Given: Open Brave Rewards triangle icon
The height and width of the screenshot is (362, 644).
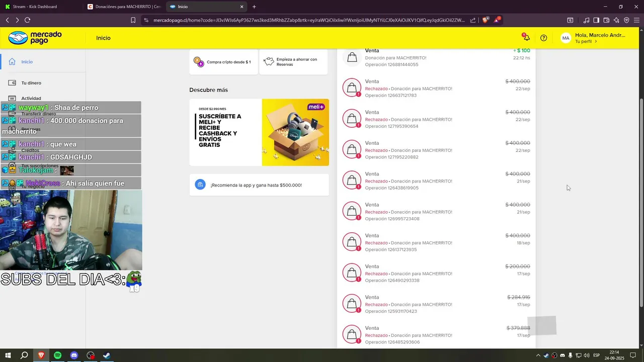Looking at the screenshot, I should coord(497,20).
